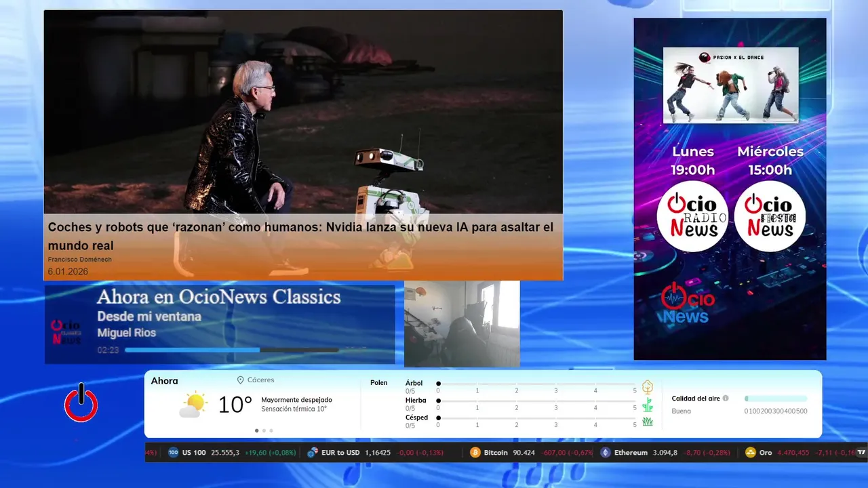
Task: Click the EUR to USD flag icon
Action: tap(313, 452)
